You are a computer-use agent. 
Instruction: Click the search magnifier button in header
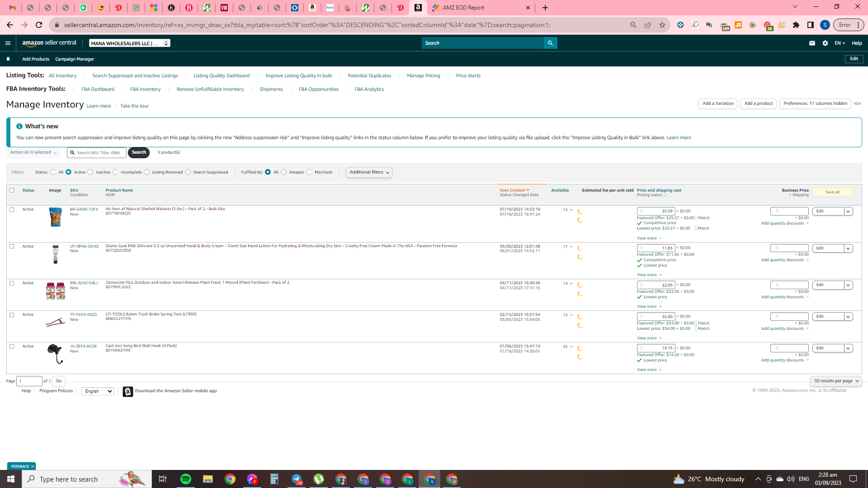click(x=550, y=43)
